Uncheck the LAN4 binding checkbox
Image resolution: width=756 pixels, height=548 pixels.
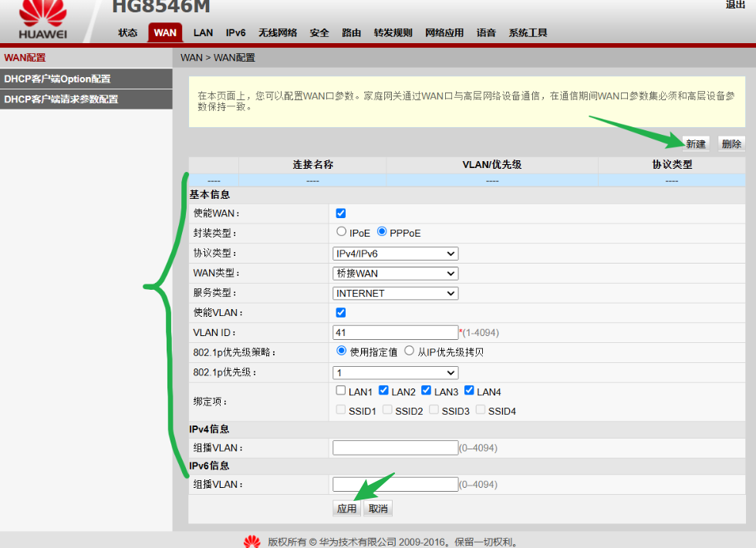(x=469, y=391)
